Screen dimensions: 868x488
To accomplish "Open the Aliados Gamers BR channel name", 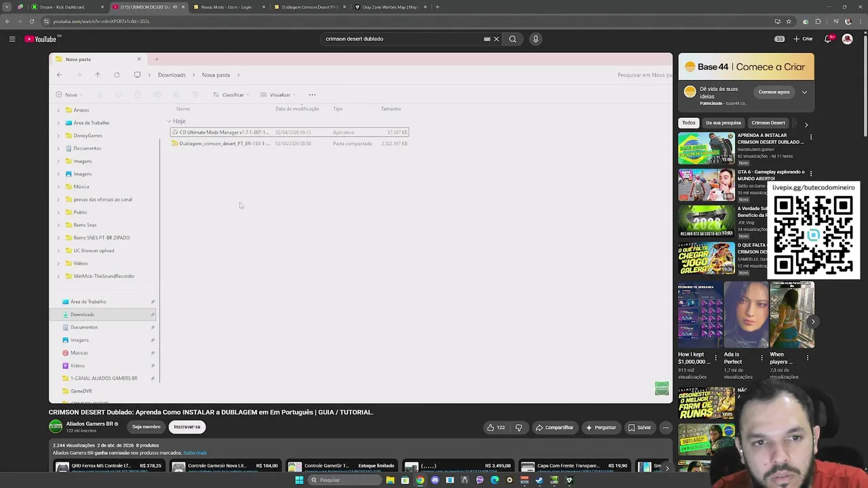I will pyautogui.click(x=90, y=424).
